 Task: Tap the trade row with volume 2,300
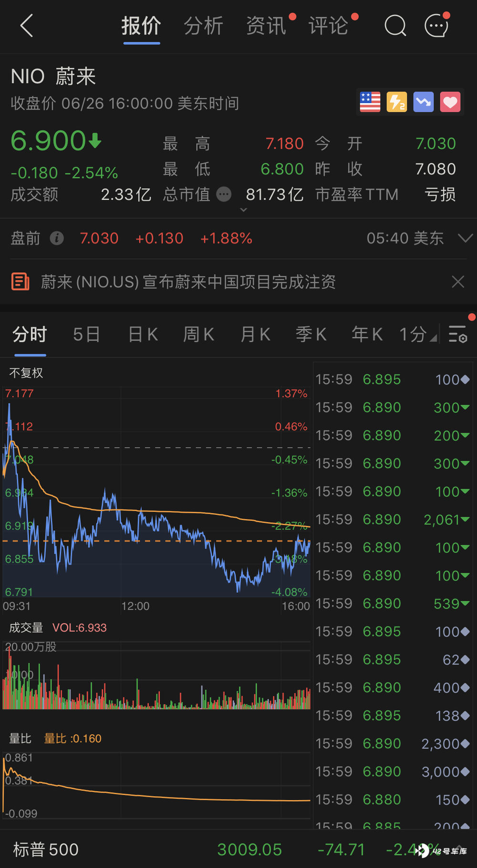[393, 743]
